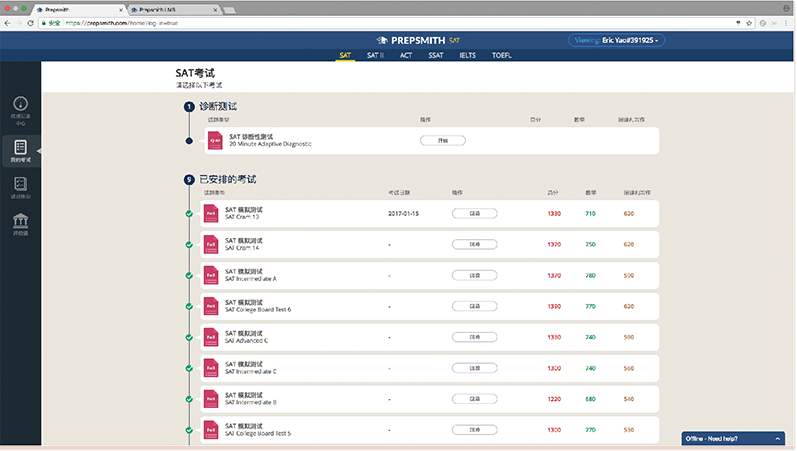Click math score 680 for SAT Intermediate B
This screenshot has width=797, height=451.
point(590,399)
